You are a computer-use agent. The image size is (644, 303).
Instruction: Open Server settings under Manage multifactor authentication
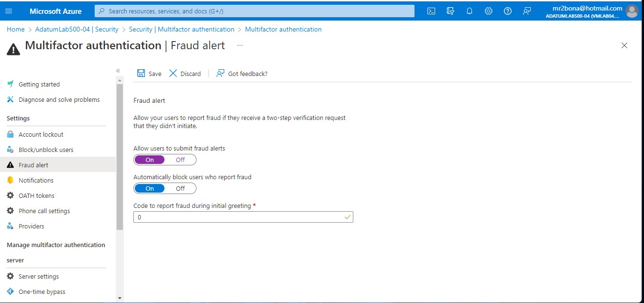coord(39,276)
